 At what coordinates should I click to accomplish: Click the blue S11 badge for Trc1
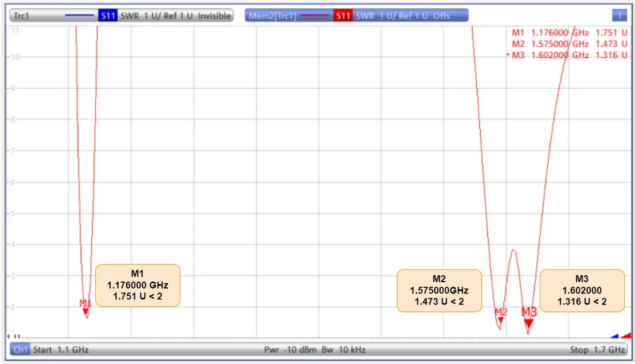pyautogui.click(x=107, y=16)
